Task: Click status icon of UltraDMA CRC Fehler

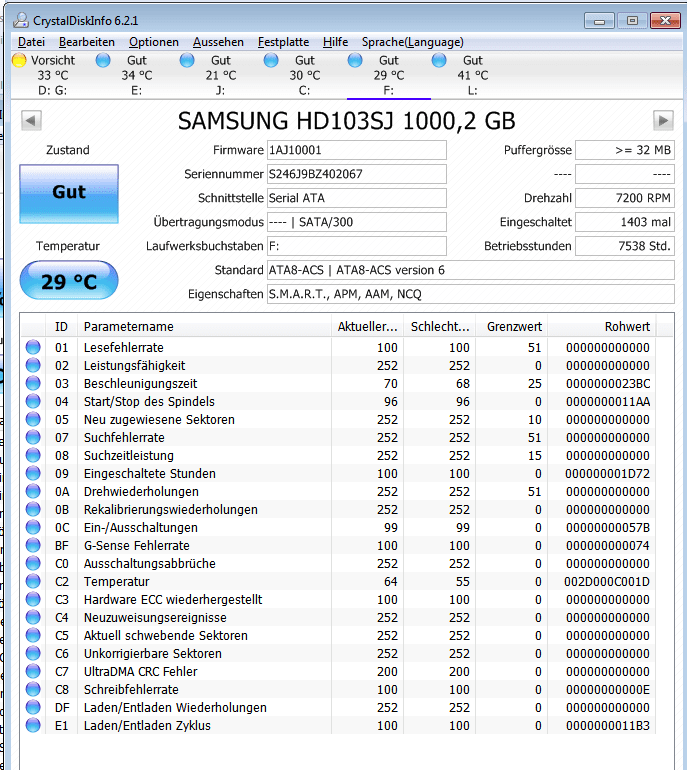Action: (33, 671)
